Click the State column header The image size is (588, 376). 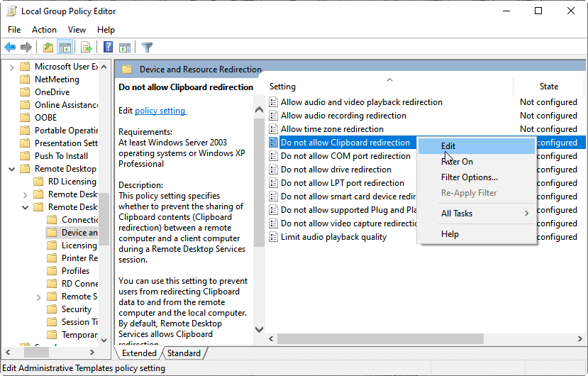[x=548, y=87]
